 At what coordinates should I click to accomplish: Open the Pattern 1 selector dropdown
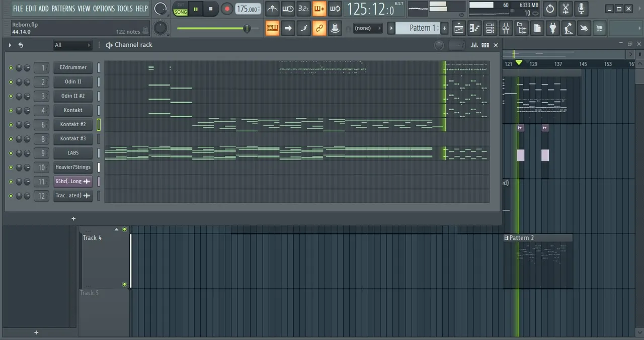click(418, 28)
